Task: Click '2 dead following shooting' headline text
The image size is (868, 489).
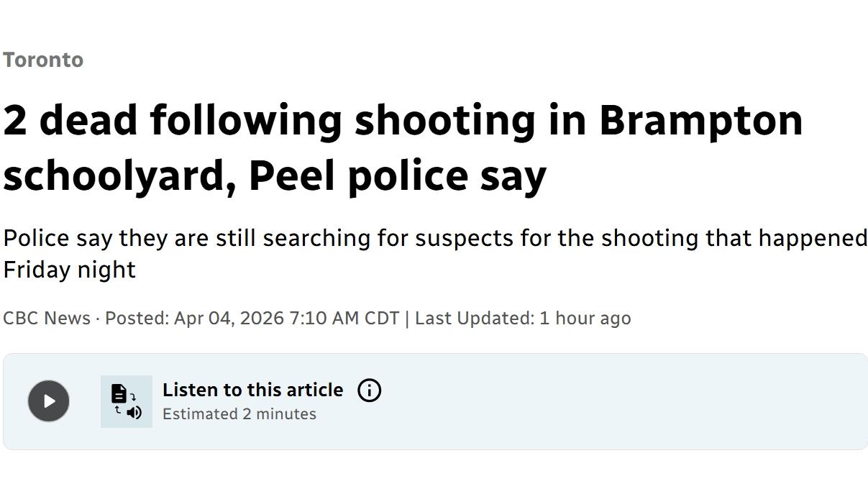Action: click(x=270, y=121)
